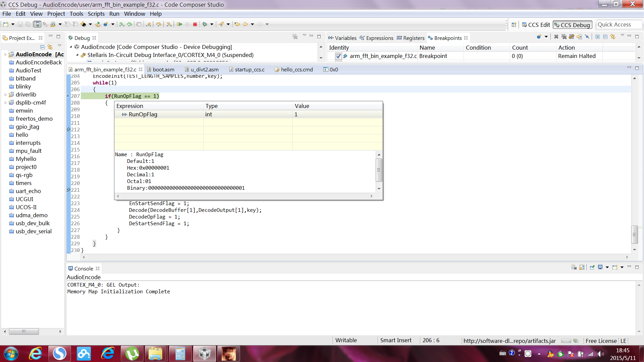Click the Quick Access search field
Screen dimensions: 644x362
click(x=619, y=24)
